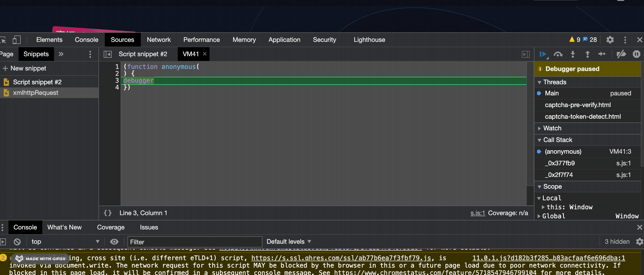
Task: Select the (anonymous) call stack frame
Action: [588, 152]
